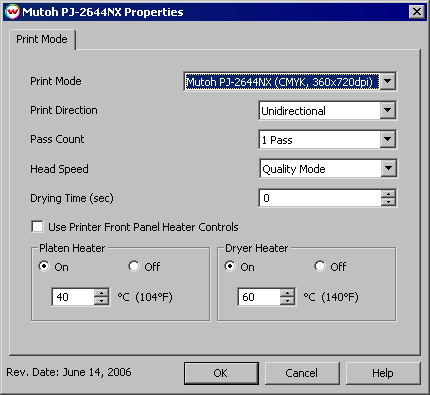Image resolution: width=430 pixels, height=395 pixels.
Task: Select Dryer Heater On radio button
Action: click(x=230, y=266)
